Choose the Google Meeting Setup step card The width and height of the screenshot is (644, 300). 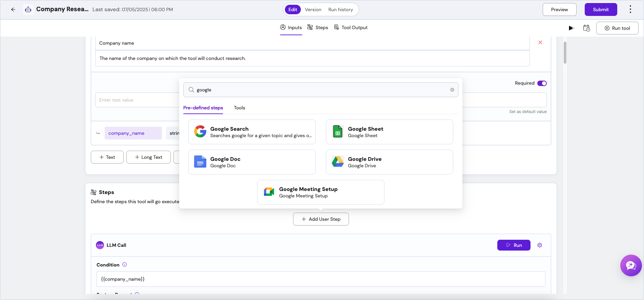pyautogui.click(x=321, y=192)
